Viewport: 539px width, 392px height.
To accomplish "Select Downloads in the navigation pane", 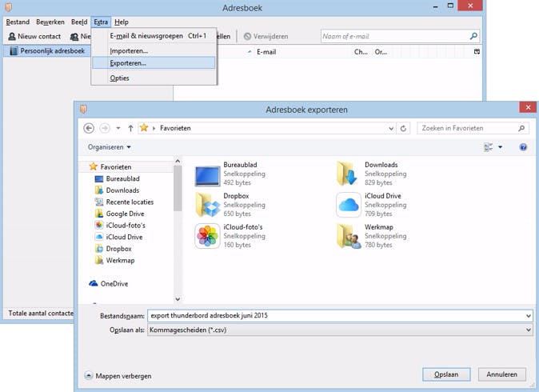I will coord(122,190).
